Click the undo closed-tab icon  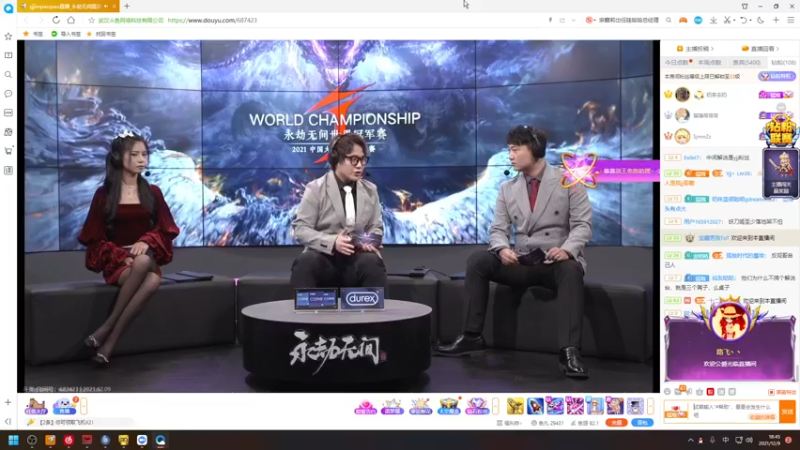[743, 20]
